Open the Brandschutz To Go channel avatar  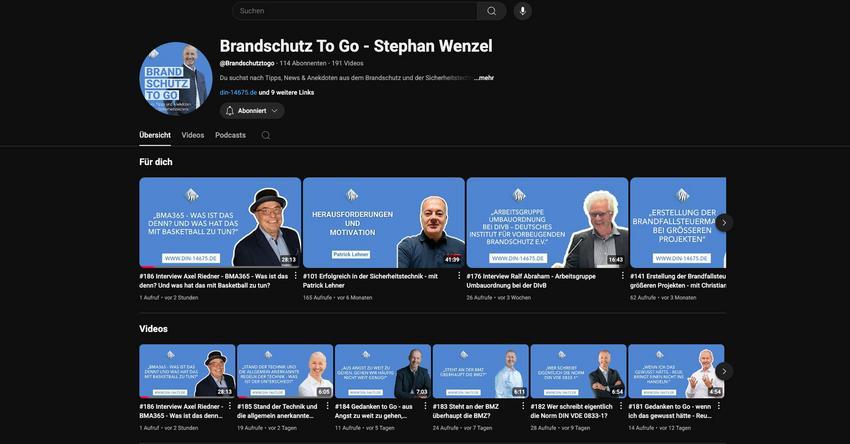(176, 79)
